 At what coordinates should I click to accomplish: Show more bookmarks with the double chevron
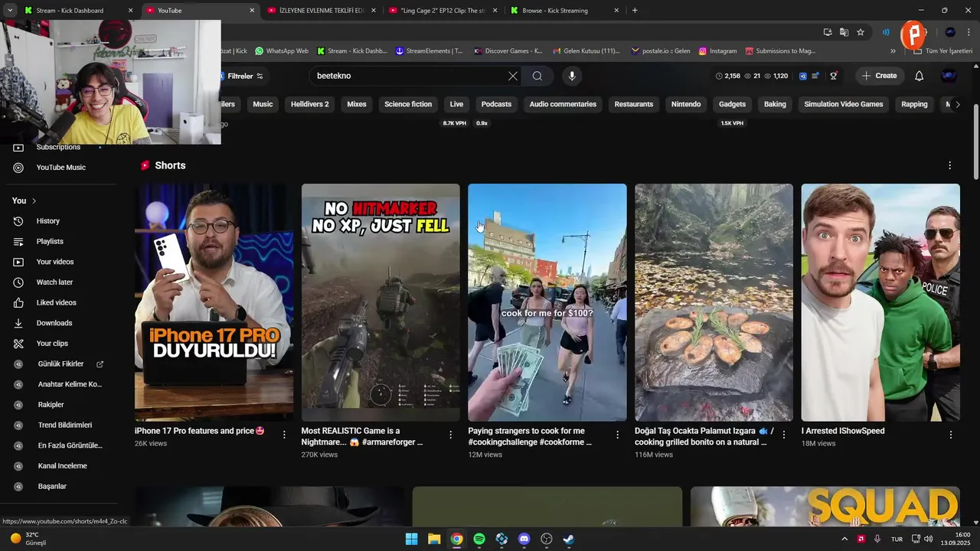pyautogui.click(x=893, y=51)
